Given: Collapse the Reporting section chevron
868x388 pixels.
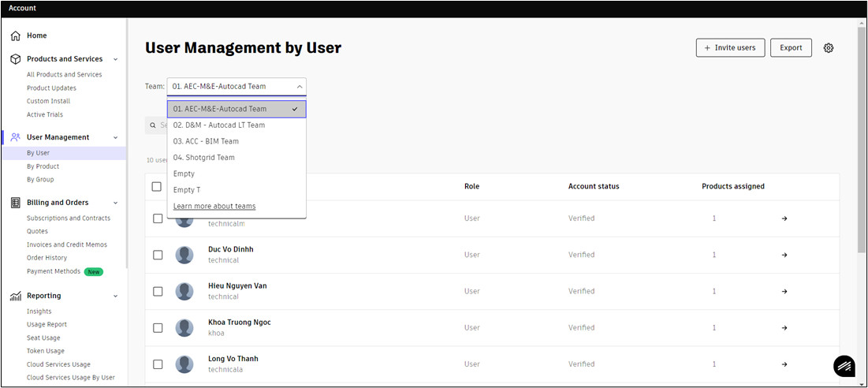Looking at the screenshot, I should (116, 296).
